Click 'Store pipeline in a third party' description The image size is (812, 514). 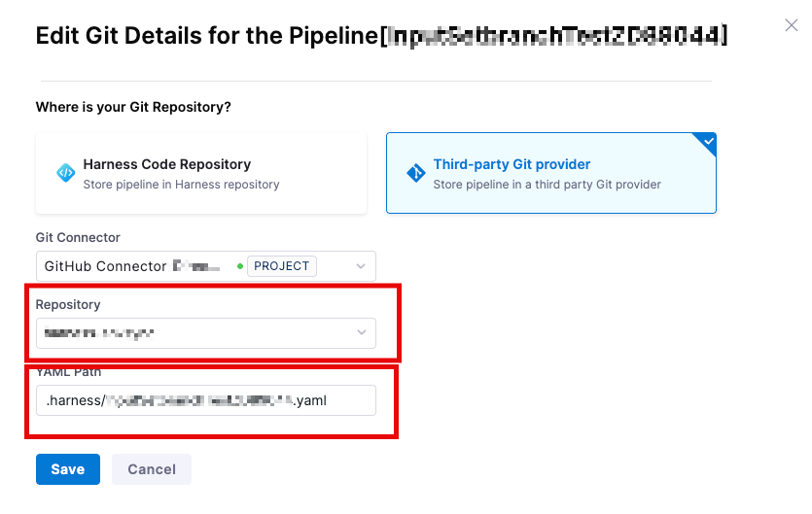(x=547, y=185)
